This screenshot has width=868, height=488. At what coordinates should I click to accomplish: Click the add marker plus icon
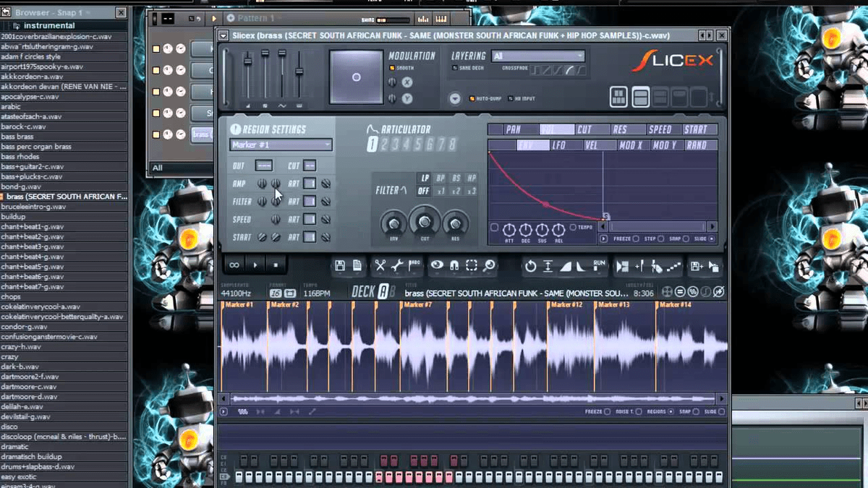[x=639, y=266]
